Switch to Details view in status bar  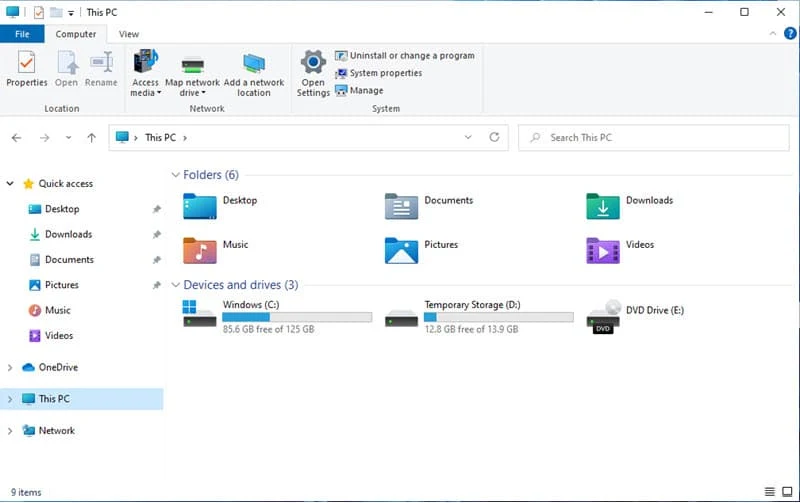pyautogui.click(x=769, y=492)
